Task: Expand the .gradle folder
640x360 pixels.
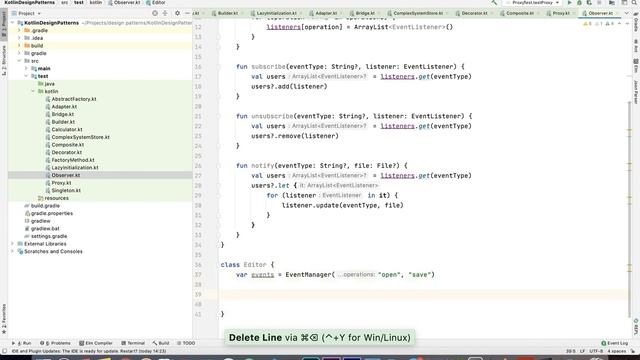Action: pos(19,30)
